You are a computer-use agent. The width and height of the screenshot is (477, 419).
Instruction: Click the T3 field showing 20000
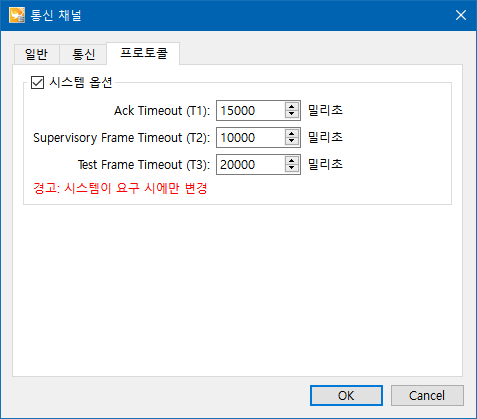tap(251, 164)
